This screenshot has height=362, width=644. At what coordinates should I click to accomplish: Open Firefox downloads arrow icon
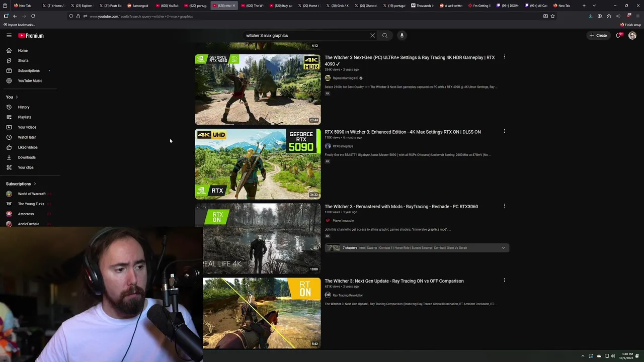591,16
